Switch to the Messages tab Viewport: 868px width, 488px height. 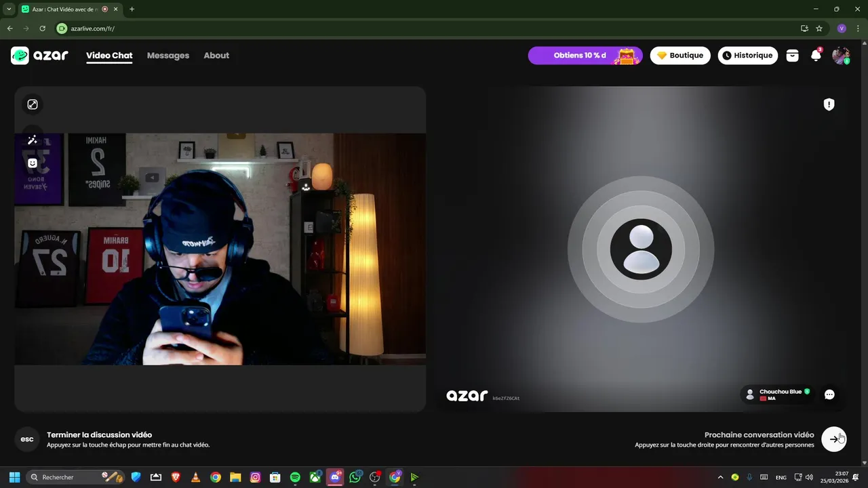pyautogui.click(x=168, y=56)
